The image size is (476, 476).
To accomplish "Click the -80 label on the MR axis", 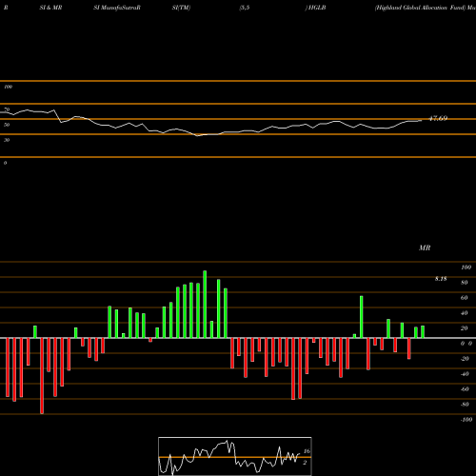I will pos(465,405).
